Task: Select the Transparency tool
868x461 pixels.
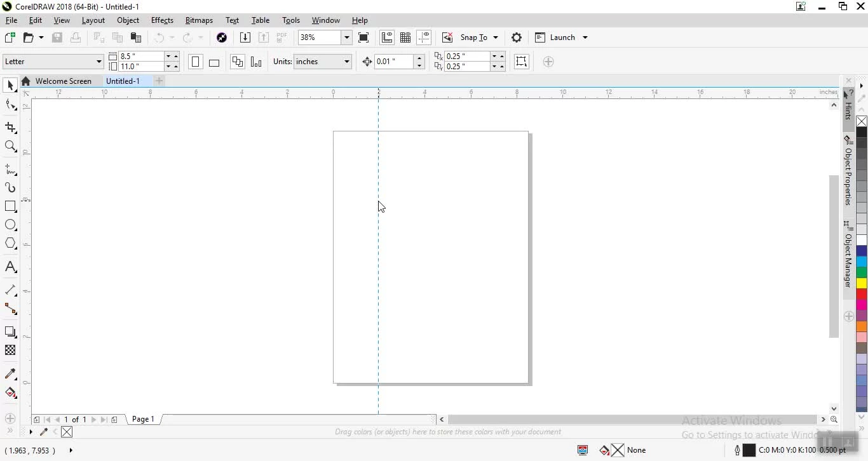Action: [x=10, y=350]
